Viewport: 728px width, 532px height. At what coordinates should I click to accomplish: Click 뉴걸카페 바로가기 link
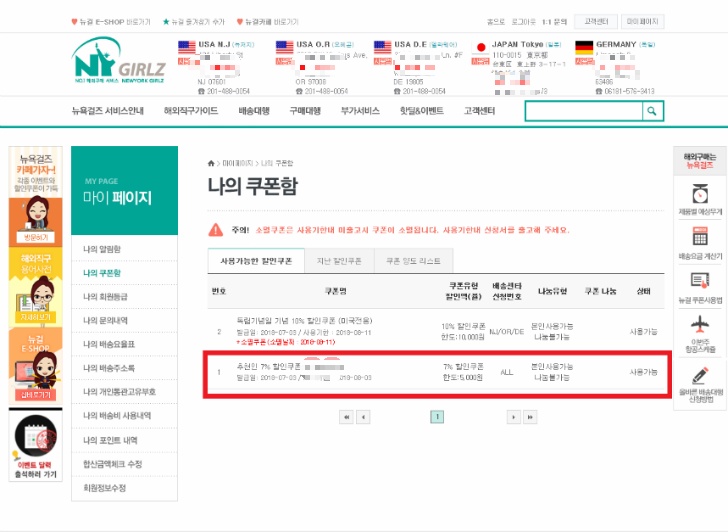(x=268, y=22)
